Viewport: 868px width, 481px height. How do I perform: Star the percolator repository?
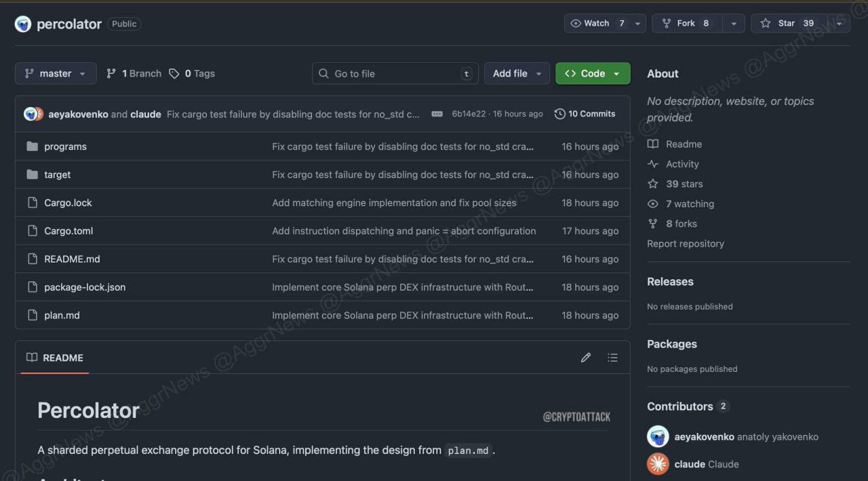787,23
